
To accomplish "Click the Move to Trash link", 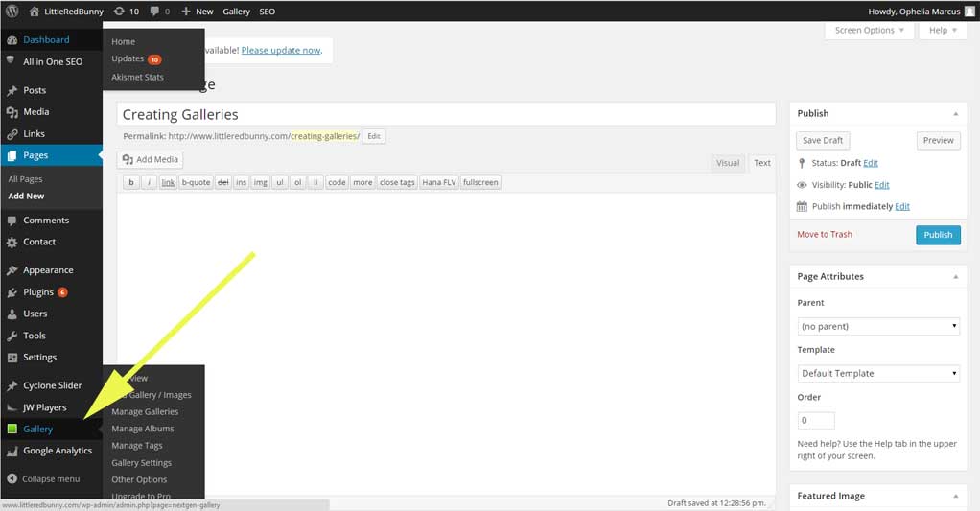I will click(x=824, y=234).
